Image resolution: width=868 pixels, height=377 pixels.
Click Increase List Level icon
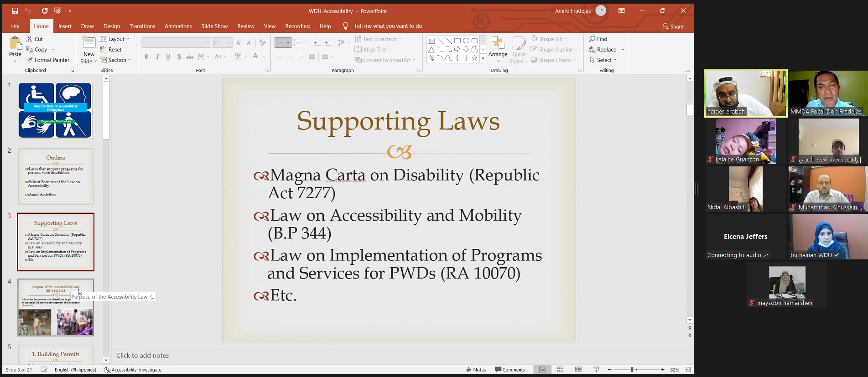pos(328,43)
